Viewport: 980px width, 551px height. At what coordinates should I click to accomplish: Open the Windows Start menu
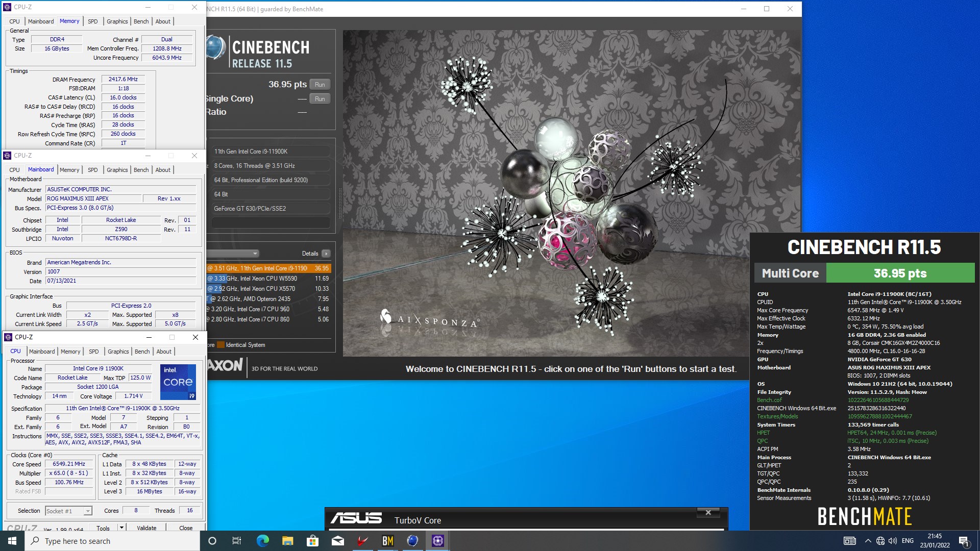[12, 541]
